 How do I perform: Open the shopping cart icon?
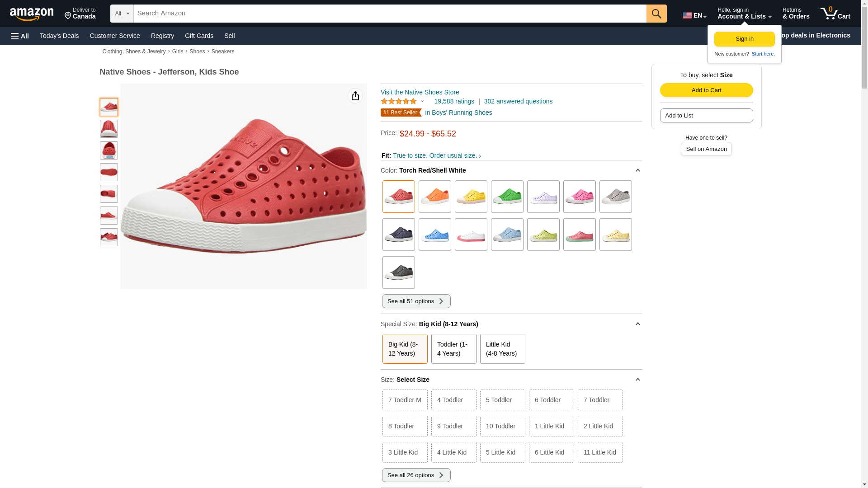tap(835, 14)
